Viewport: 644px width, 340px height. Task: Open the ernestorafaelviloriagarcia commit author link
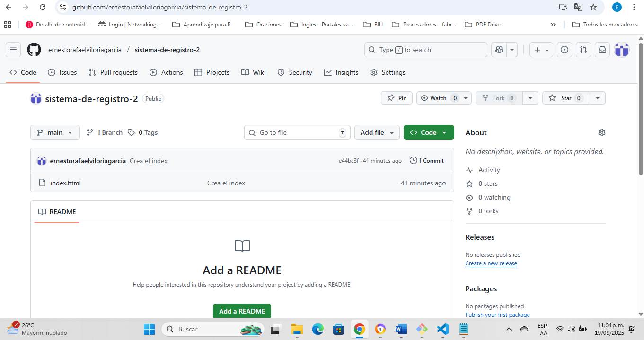coord(88,161)
